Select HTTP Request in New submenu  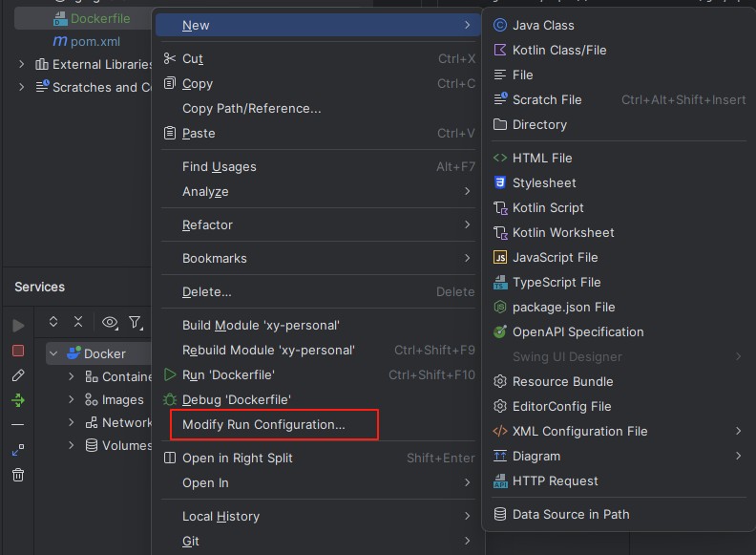(x=555, y=480)
